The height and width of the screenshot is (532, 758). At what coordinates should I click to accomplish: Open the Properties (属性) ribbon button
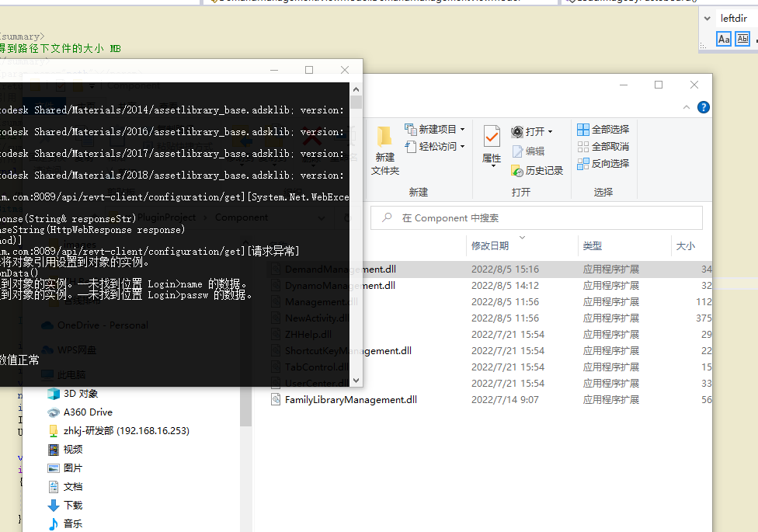pyautogui.click(x=492, y=144)
